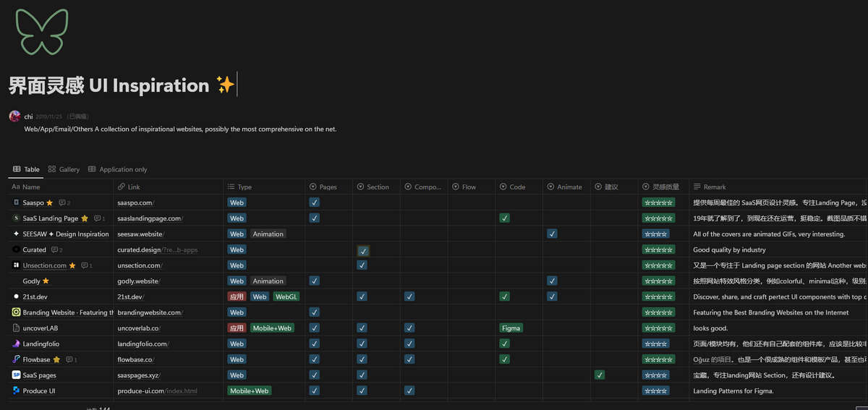This screenshot has height=410, width=868.
Task: Open the 灵感质量 column header menu
Action: pos(663,187)
